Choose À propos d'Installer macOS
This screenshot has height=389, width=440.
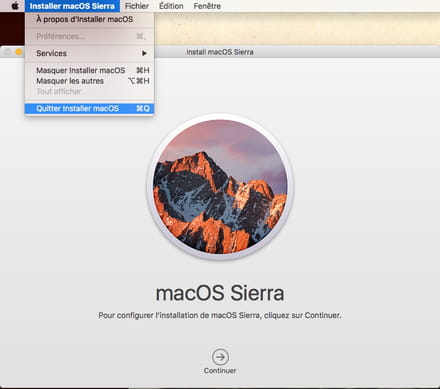89,19
